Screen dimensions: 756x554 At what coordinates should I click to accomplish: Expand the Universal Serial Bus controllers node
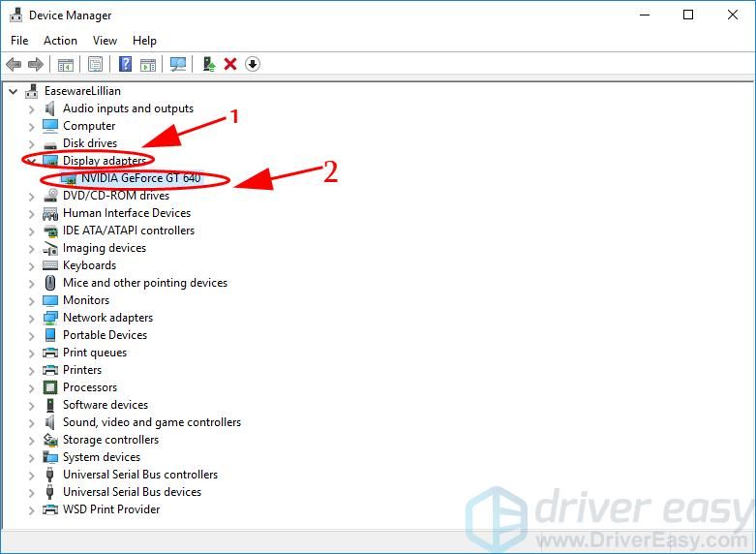[x=31, y=475]
